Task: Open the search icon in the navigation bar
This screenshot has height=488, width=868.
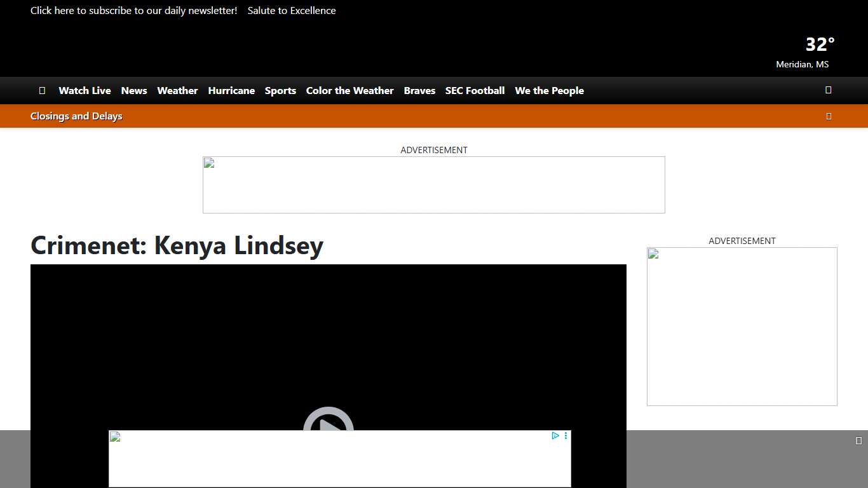Action: pyautogui.click(x=828, y=90)
